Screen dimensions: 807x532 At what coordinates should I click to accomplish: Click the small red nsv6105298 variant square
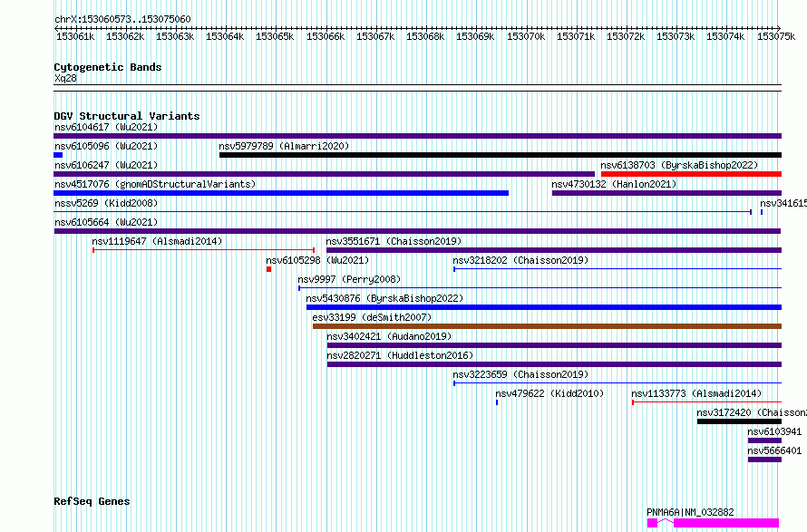268,269
